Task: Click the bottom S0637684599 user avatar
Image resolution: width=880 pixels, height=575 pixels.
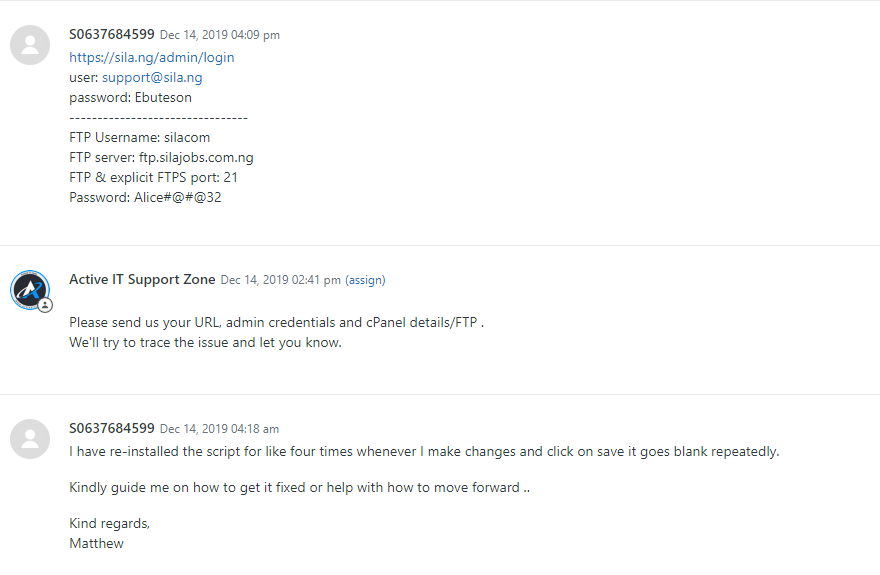Action: point(30,439)
